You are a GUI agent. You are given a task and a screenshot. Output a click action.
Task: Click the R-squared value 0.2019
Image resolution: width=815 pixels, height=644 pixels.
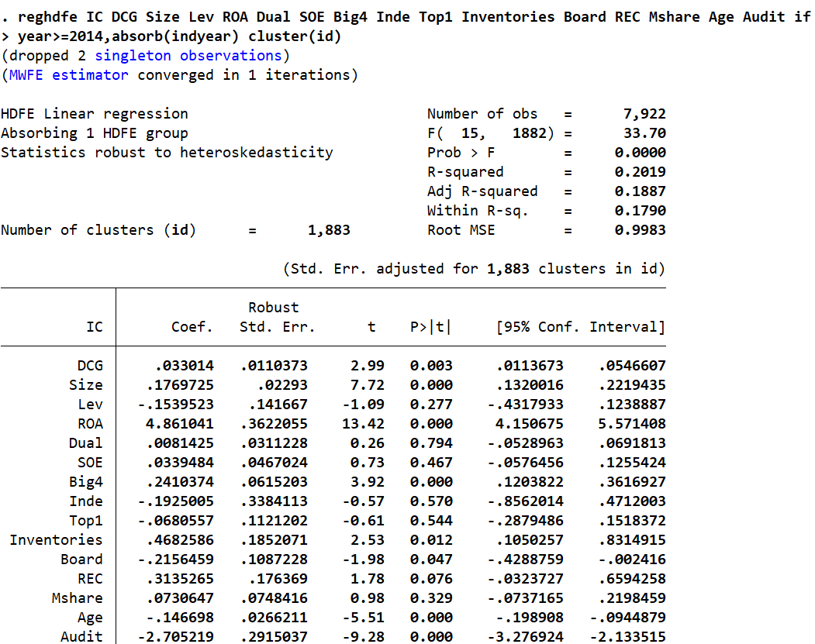point(640,172)
